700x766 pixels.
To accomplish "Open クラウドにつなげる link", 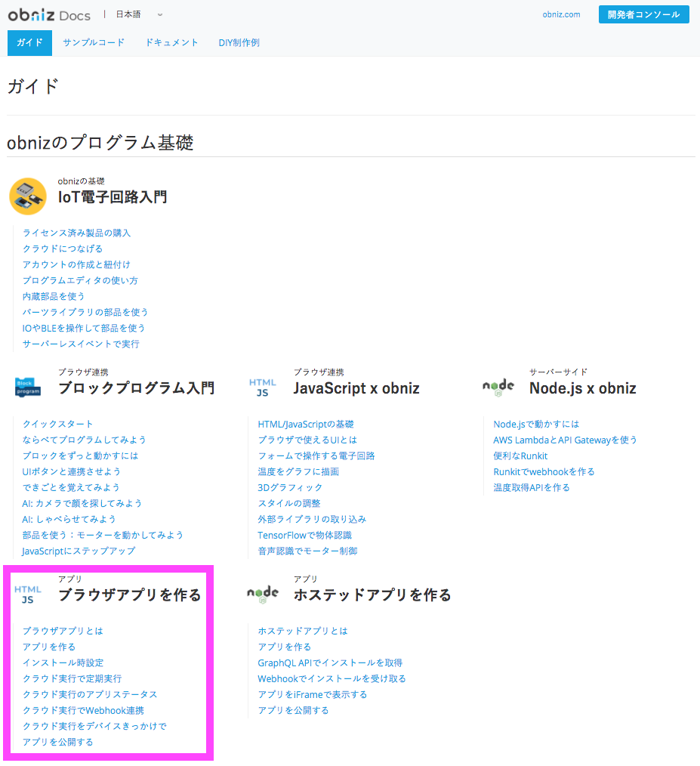I will coord(63,249).
